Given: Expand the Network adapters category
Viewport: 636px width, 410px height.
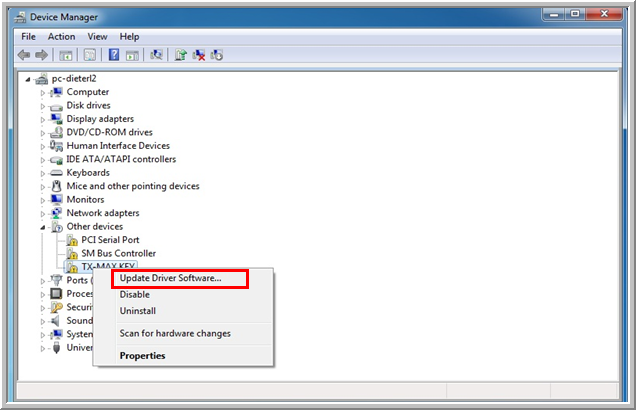Looking at the screenshot, I should [43, 213].
